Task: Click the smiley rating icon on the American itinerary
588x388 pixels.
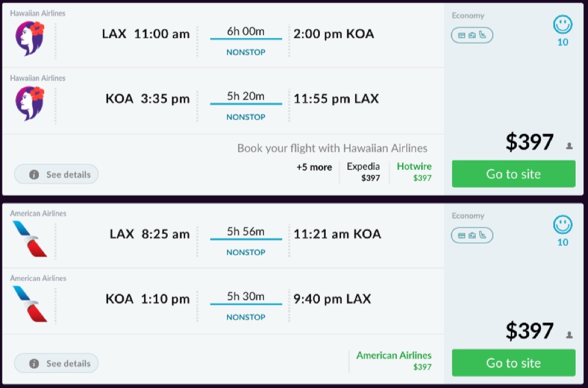Action: coord(563,225)
